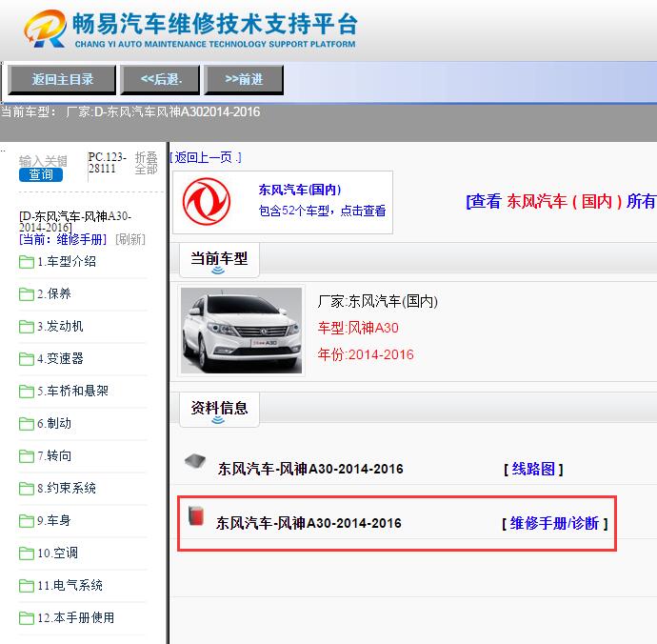Expand the 4.变速器 tree item
Screen dimensions: 657x644
pos(60,358)
